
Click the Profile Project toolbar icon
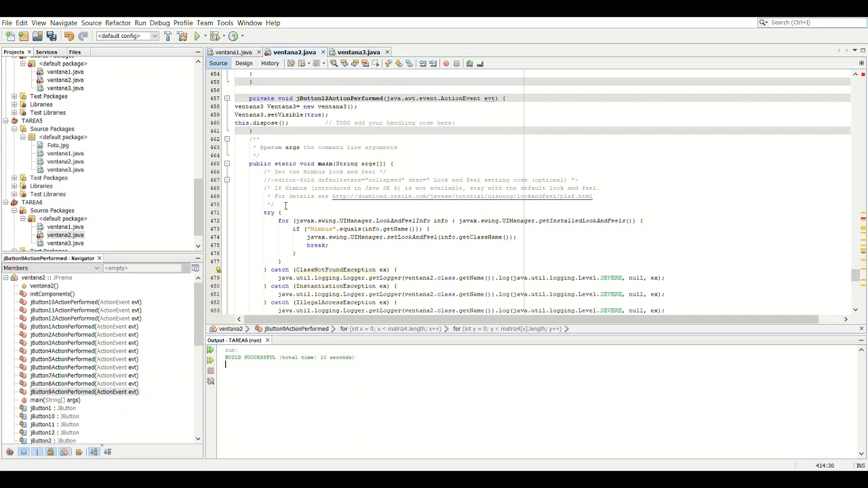(x=233, y=36)
